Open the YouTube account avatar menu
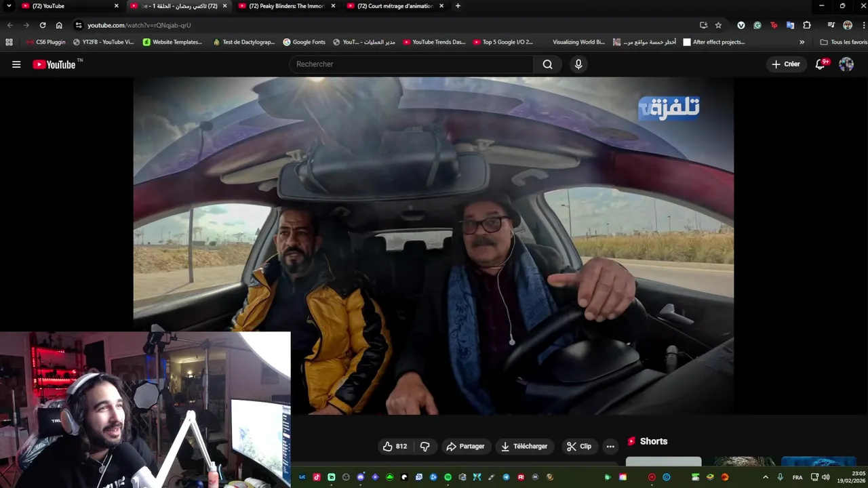The width and height of the screenshot is (868, 488). pyautogui.click(x=846, y=64)
